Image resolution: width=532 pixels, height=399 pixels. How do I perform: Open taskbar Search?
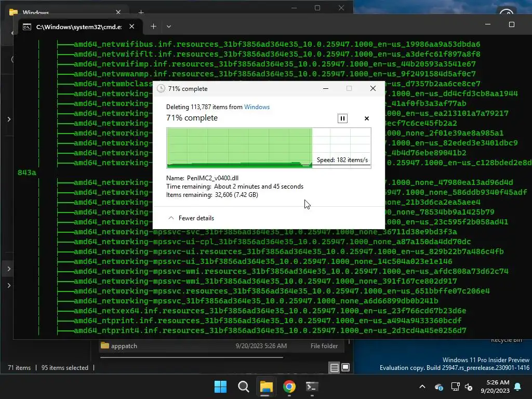[x=243, y=387]
